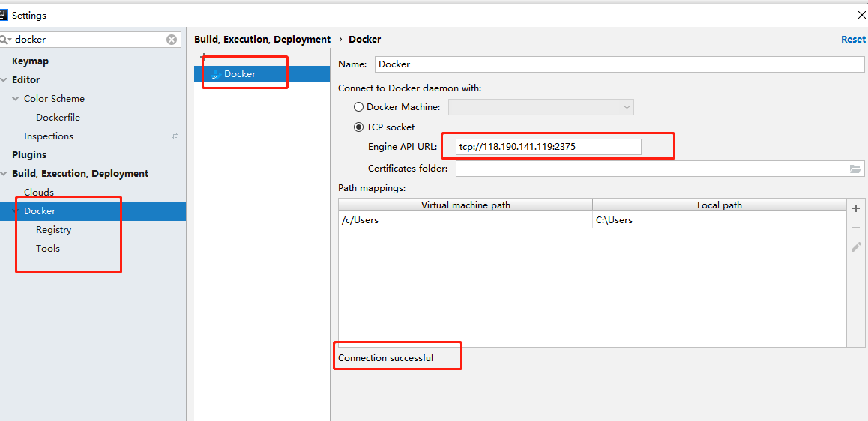Edit the selected path mapping

(x=856, y=246)
